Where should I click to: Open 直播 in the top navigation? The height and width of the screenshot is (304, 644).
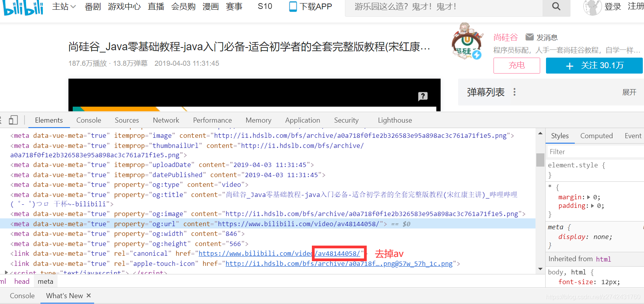[x=156, y=7]
